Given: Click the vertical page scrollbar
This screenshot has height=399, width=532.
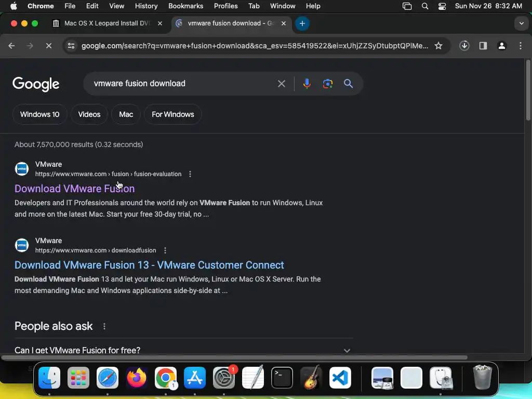Looking at the screenshot, I should pyautogui.click(x=528, y=90).
